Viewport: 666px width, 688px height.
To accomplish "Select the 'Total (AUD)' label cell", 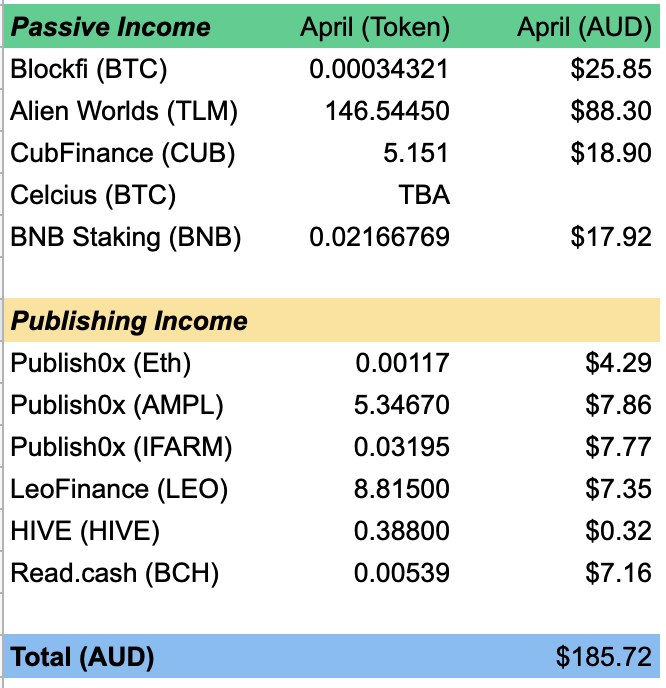I will (82, 657).
